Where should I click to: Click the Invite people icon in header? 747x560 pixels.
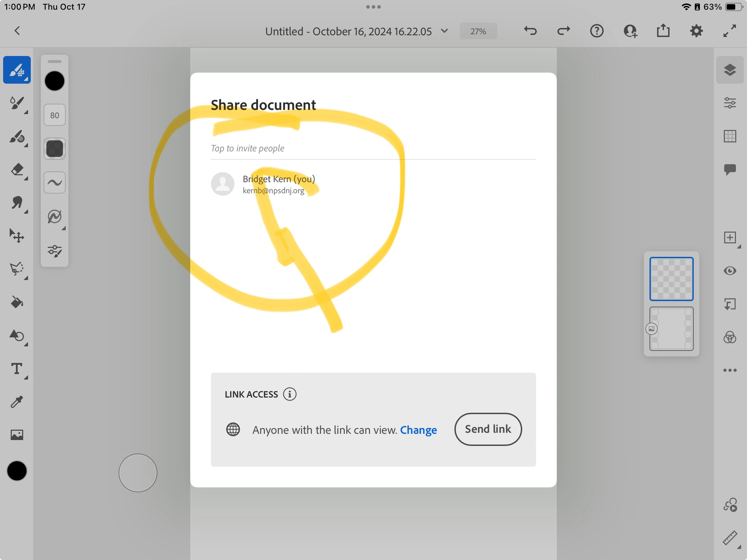[x=630, y=31]
